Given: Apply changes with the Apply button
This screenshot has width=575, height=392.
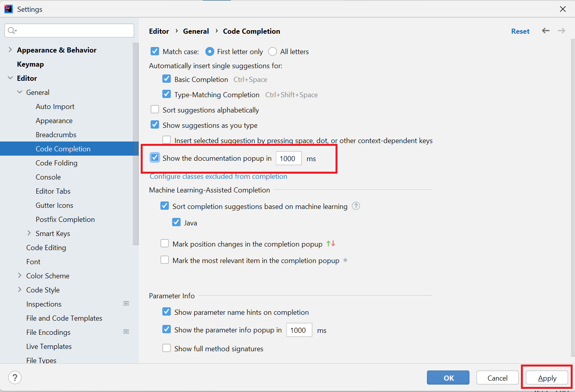Looking at the screenshot, I should click(546, 377).
